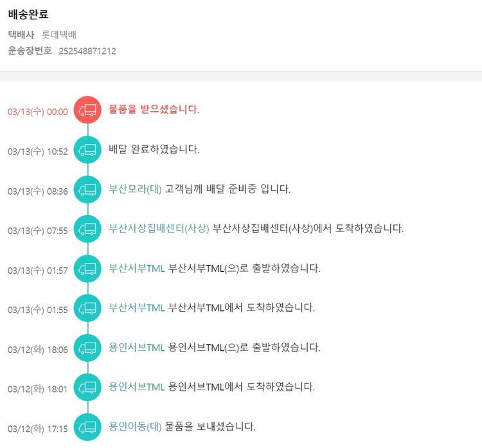Viewport: 482px width, 448px height.
Task: Click the 용인서브TML link at 18:01
Action: click(x=137, y=386)
